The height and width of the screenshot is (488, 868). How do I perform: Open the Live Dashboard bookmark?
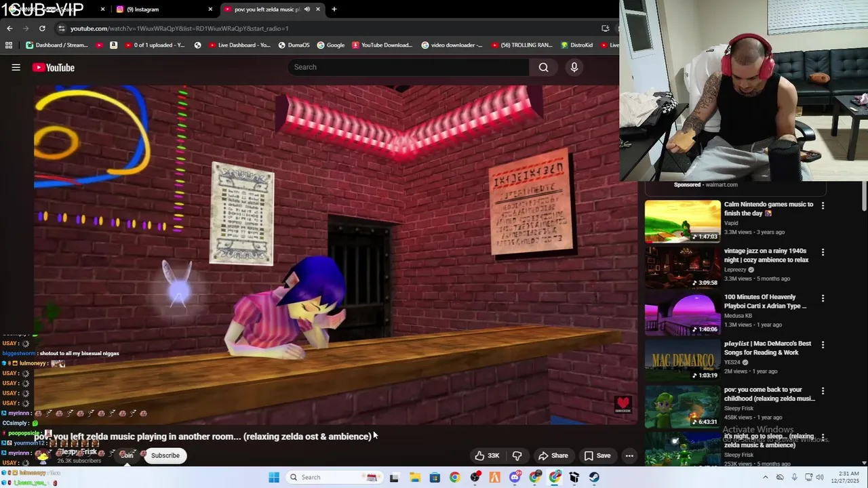click(x=239, y=45)
